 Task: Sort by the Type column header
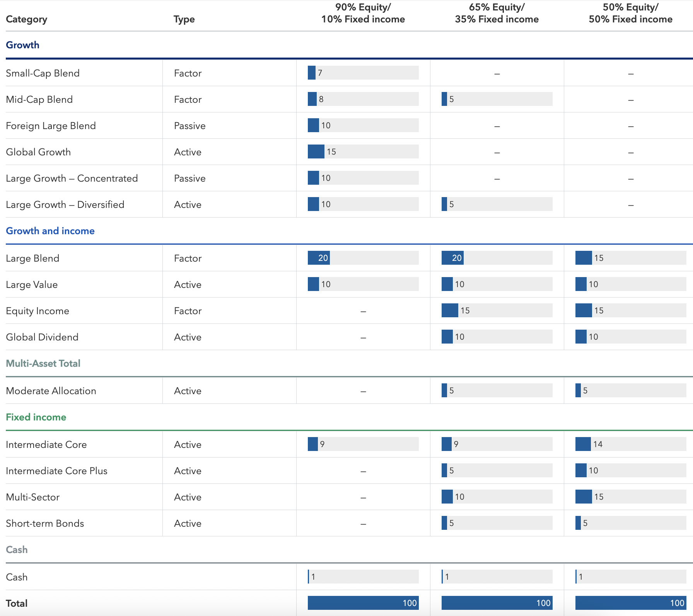184,19
